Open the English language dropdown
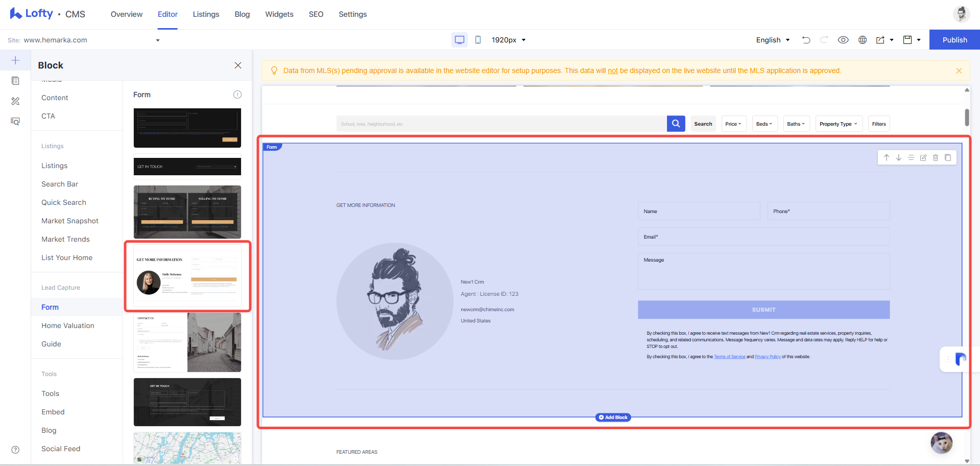This screenshot has height=466, width=980. (x=773, y=40)
